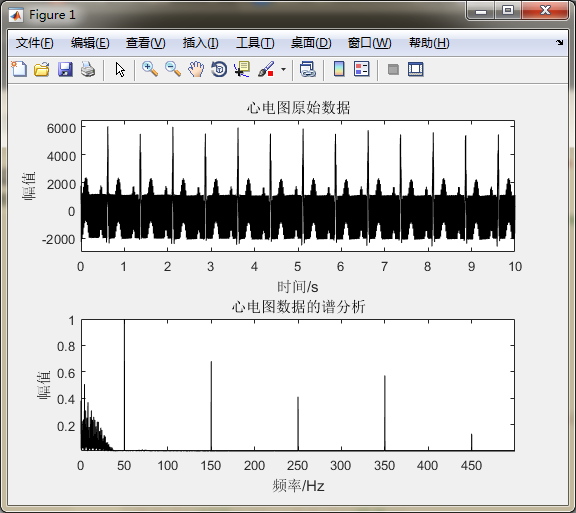Open the 窗口(W) menu
576x513 pixels.
(x=370, y=43)
